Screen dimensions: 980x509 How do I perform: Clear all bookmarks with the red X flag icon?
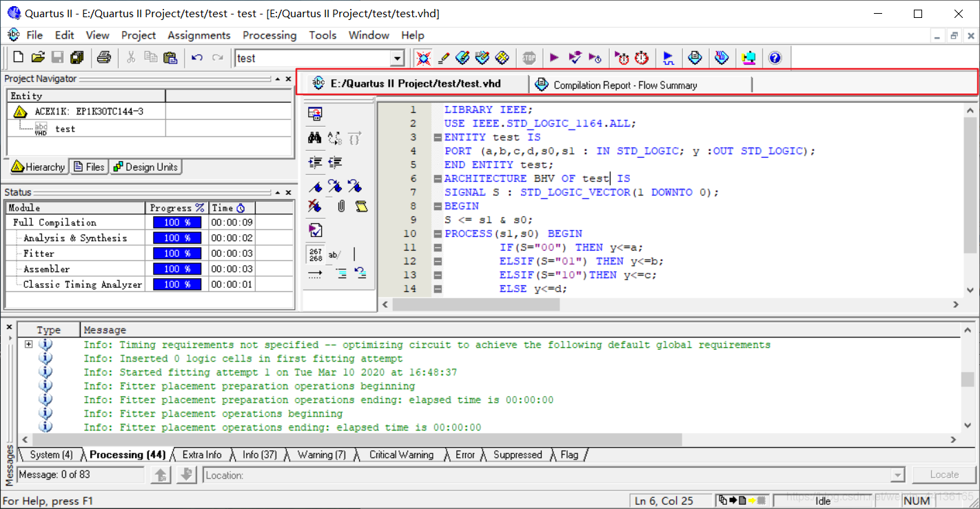[315, 206]
